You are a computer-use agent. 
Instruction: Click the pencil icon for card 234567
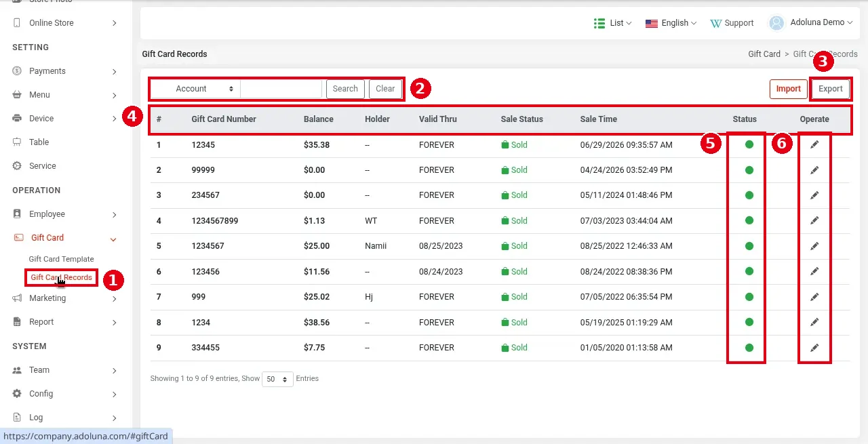pos(814,195)
